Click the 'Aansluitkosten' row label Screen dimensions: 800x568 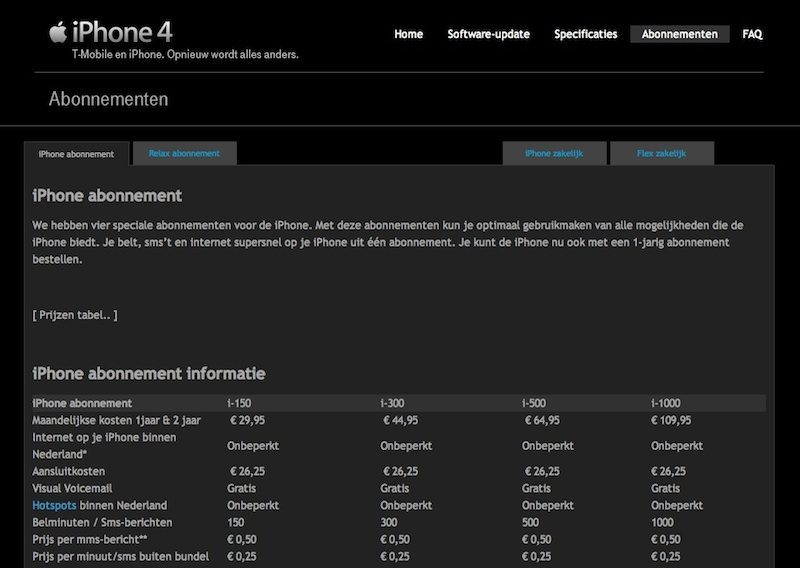pos(68,471)
